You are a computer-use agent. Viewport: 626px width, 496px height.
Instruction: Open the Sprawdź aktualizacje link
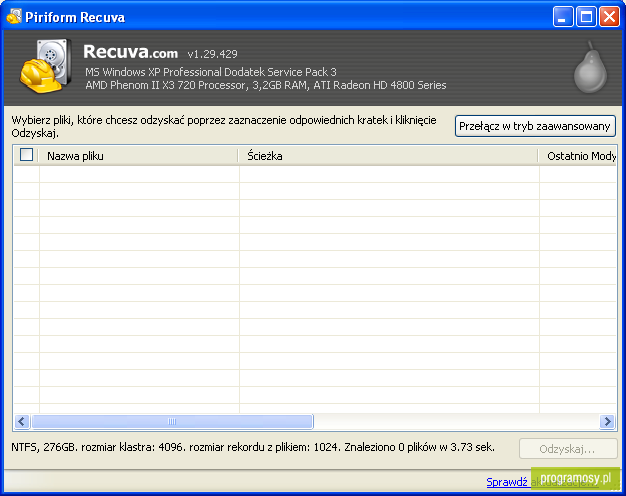click(543, 482)
